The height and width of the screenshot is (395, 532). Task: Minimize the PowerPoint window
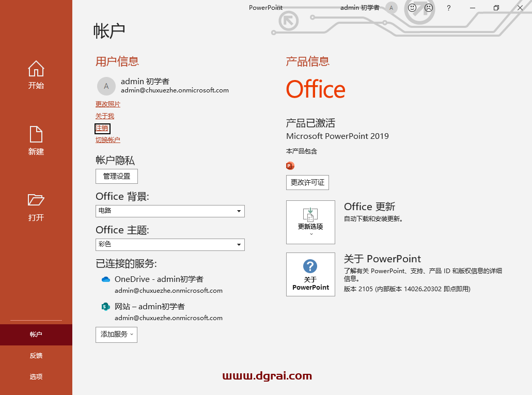(472, 8)
